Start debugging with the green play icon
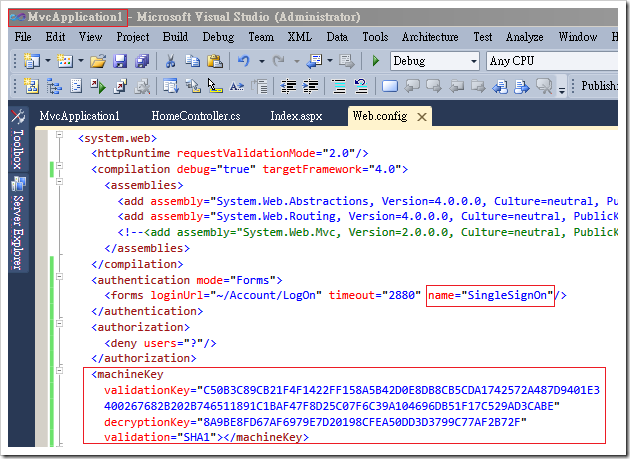The height and width of the screenshot is (459, 630). click(376, 61)
